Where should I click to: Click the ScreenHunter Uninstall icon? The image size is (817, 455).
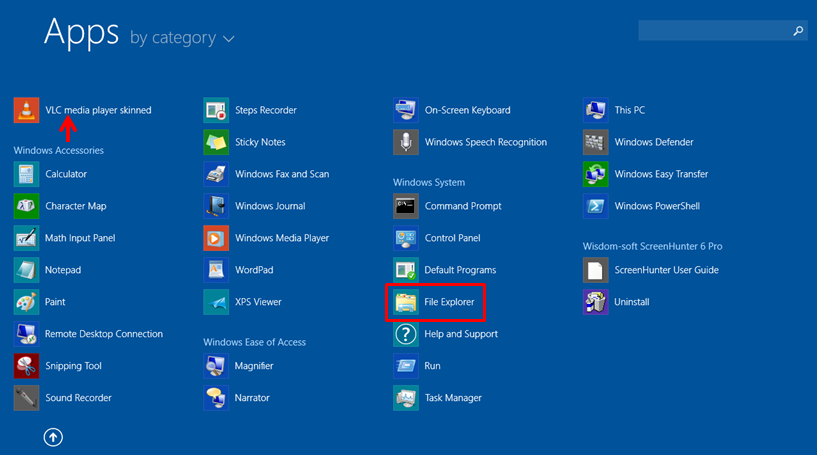pos(596,302)
